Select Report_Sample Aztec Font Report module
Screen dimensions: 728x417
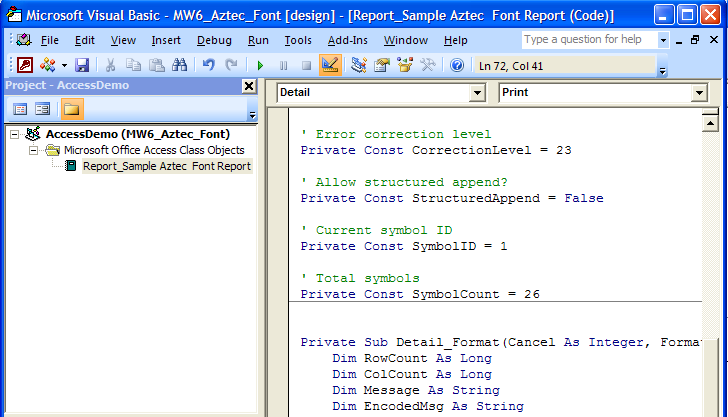pos(166,166)
